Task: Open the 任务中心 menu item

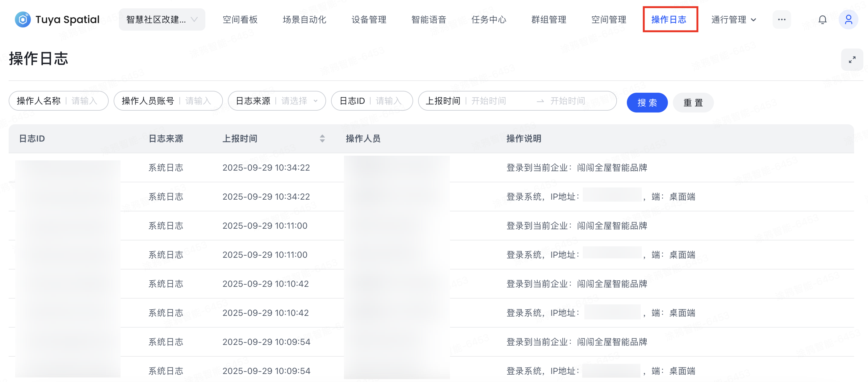Action: click(x=488, y=19)
